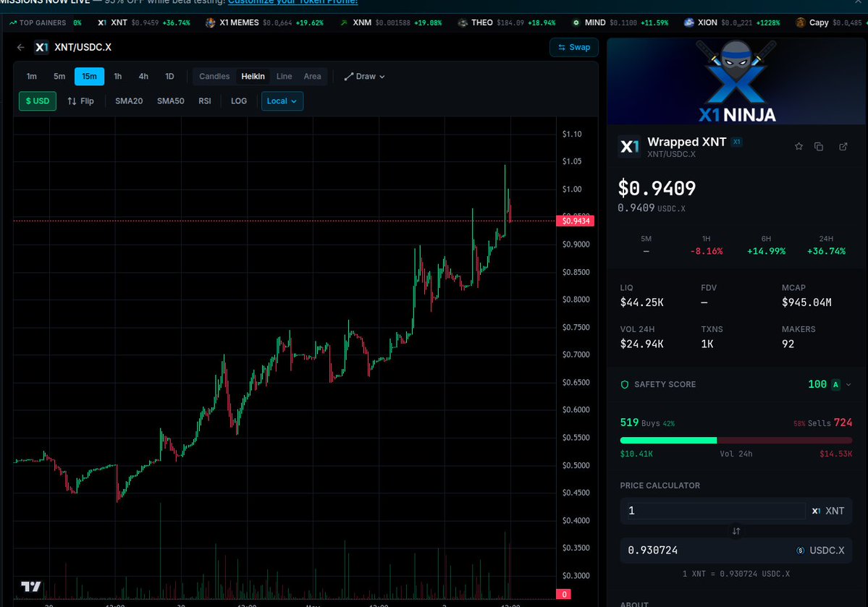The width and height of the screenshot is (868, 607).
Task: Click the Safety Score shield icon
Action: pyautogui.click(x=625, y=385)
